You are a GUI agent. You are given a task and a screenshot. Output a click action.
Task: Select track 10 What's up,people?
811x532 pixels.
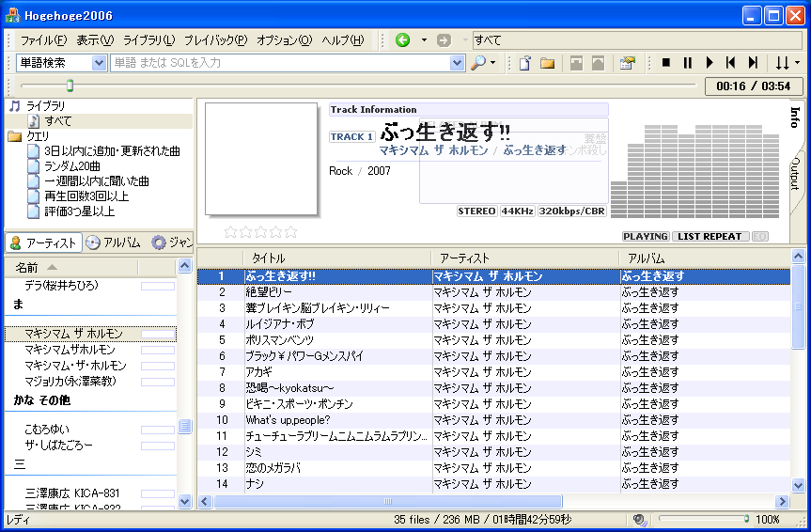coord(493,420)
